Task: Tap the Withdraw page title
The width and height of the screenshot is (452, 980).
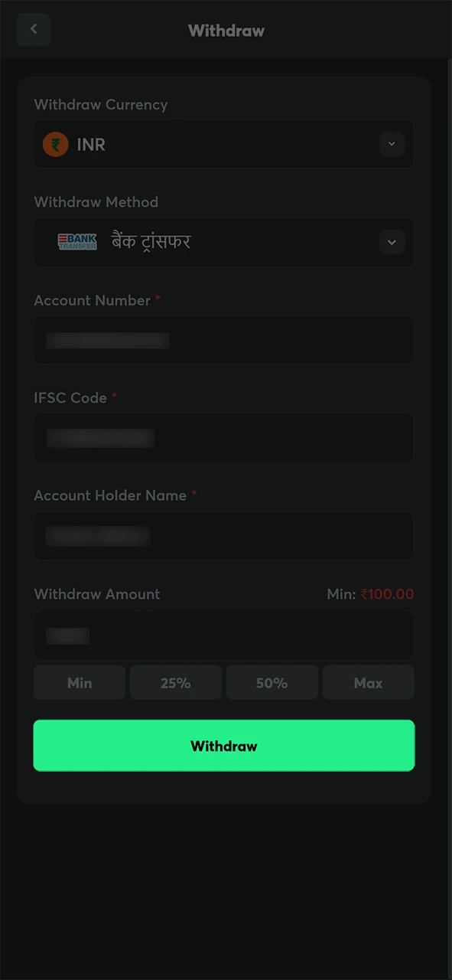Action: point(226,31)
